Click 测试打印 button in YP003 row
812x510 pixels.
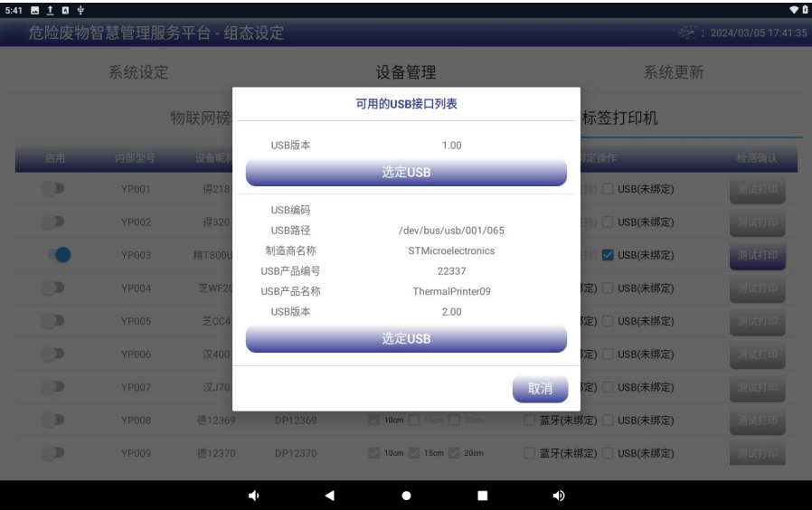[758, 255]
